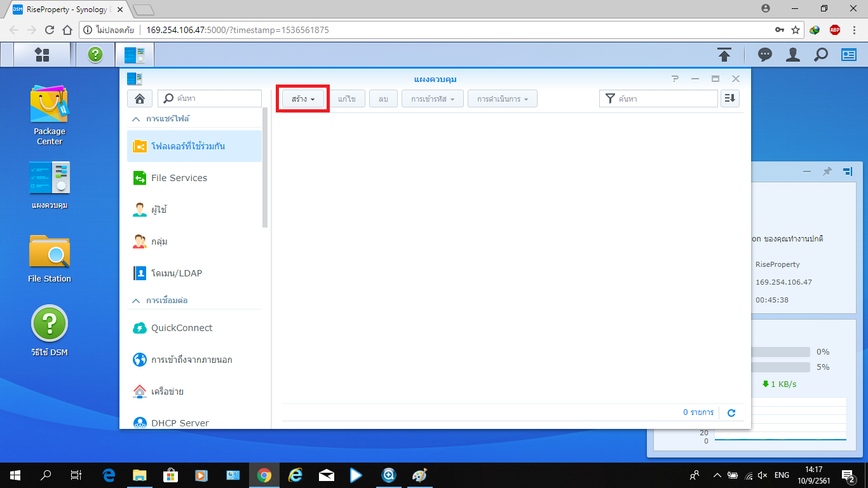868x488 pixels.
Task: Open the DSM Main Menu grid icon
Action: click(x=42, y=55)
